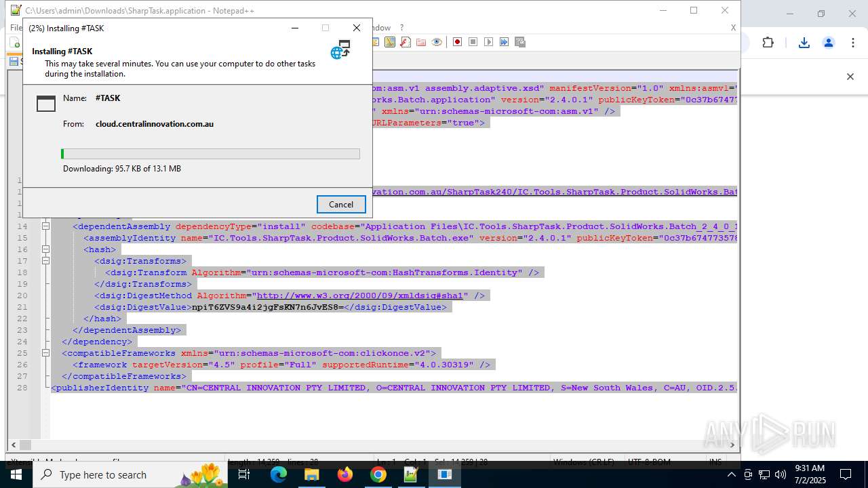This screenshot has width=868, height=488.
Task: Click the framework targetVersion line 26
Action: (x=281, y=365)
